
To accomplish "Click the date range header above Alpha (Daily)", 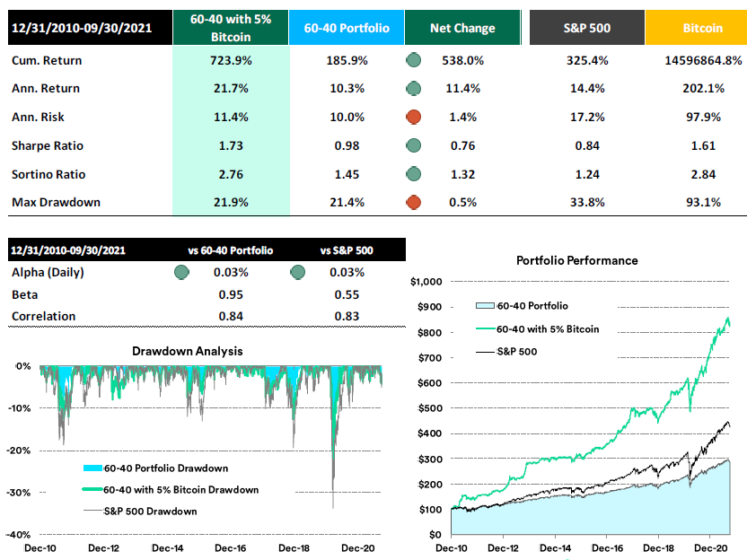I will [68, 250].
